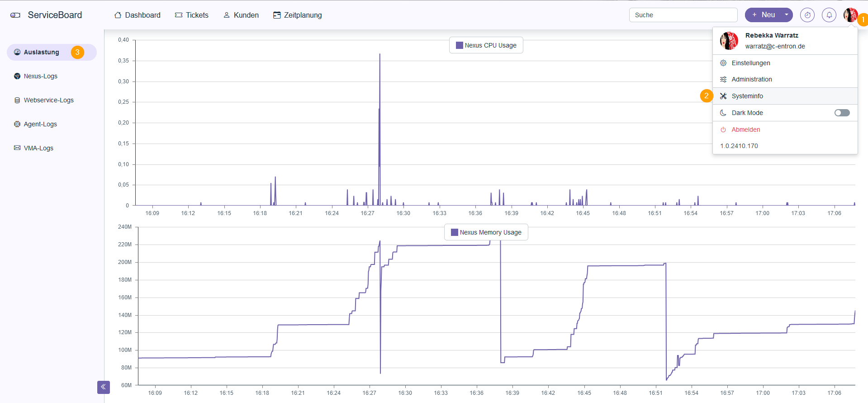Open Einstellungen from the user menu
The height and width of the screenshot is (403, 868).
[x=750, y=63]
